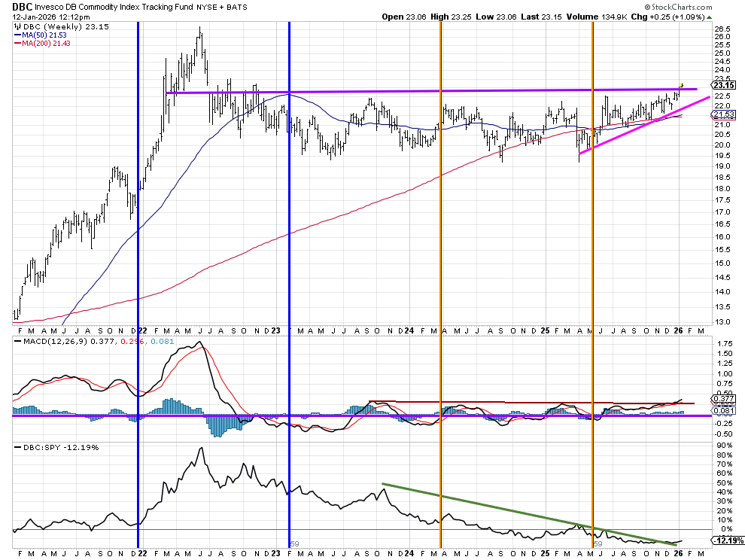Screen dimensions: 745x560
Task: Click the 0.081 MACD histogram value tag
Action: 721,411
